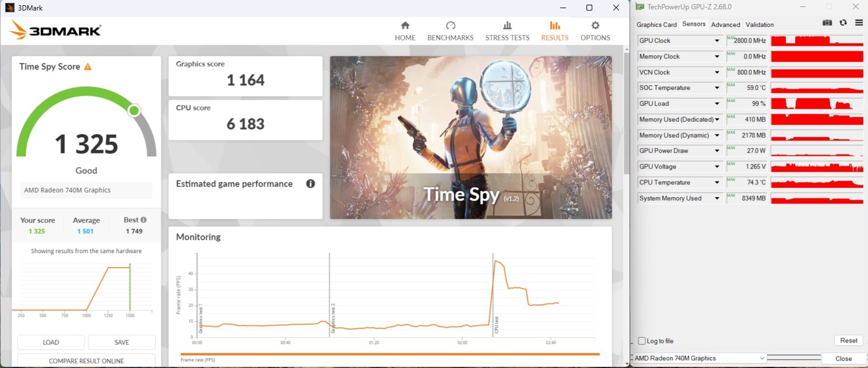Expand the Memory Clock sensor dropdown
This screenshot has width=868, height=368.
point(718,57)
